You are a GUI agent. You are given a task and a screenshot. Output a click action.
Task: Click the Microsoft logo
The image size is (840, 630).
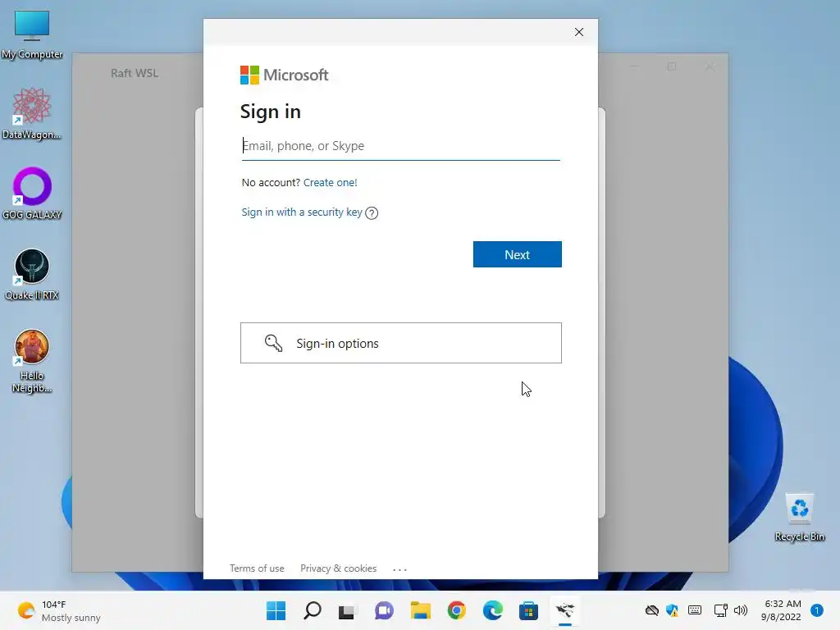tap(284, 75)
